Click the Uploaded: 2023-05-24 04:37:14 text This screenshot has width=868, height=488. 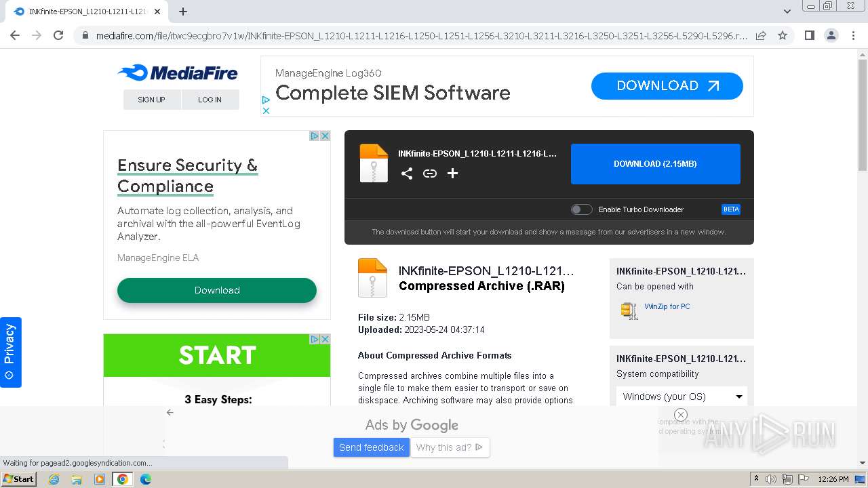tap(421, 329)
